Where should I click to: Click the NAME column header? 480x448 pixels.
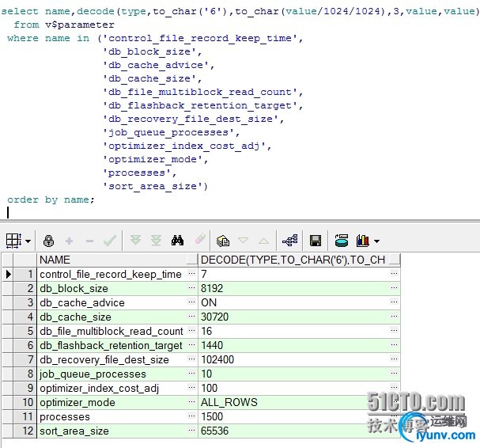pos(117,260)
